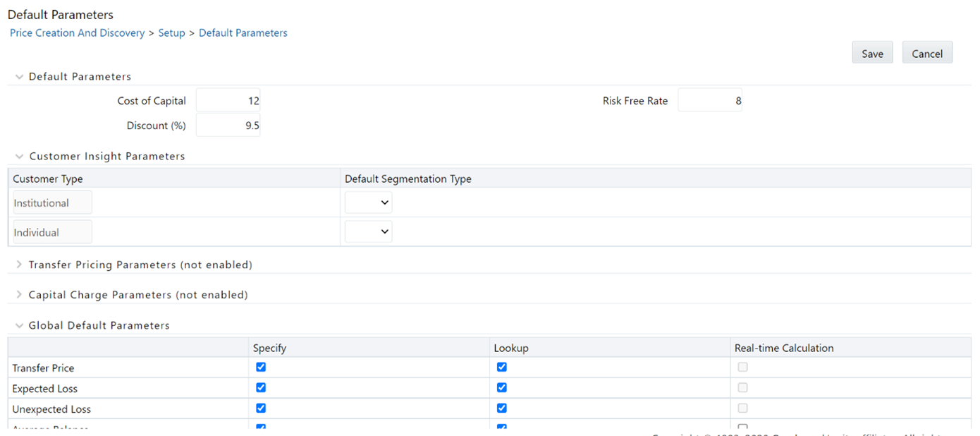Screen dimensions: 980x436
Task: Uncheck Specify for Transfer Price
Action: pyautogui.click(x=261, y=367)
